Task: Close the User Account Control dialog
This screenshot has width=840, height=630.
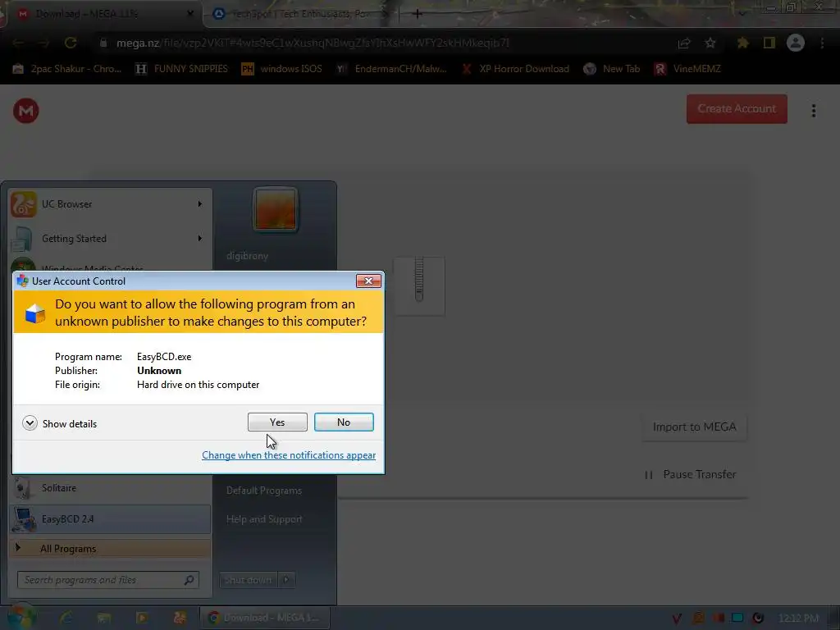Action: [x=368, y=281]
